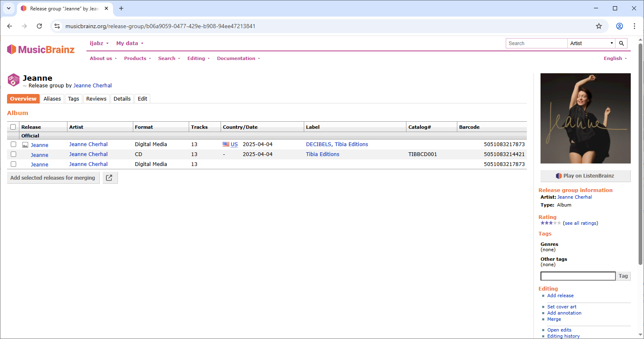Close the Release group Jeanne tab
The image size is (644, 339).
pos(106,8)
